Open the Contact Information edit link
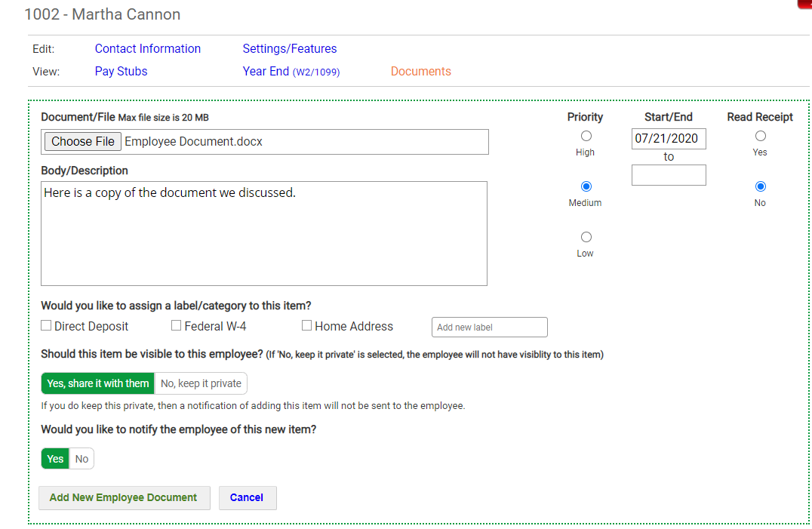The height and width of the screenshot is (529, 812). (148, 48)
